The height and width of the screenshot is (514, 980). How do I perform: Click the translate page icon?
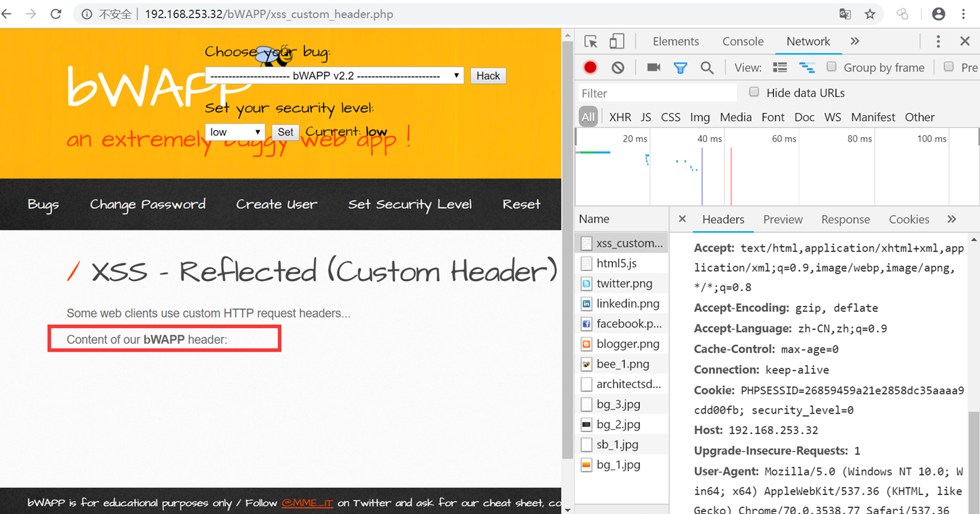[x=845, y=14]
